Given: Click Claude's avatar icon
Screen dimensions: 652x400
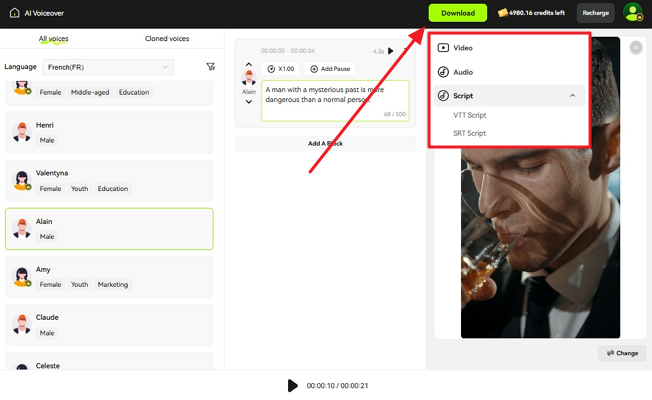Looking at the screenshot, I should click(x=22, y=325).
